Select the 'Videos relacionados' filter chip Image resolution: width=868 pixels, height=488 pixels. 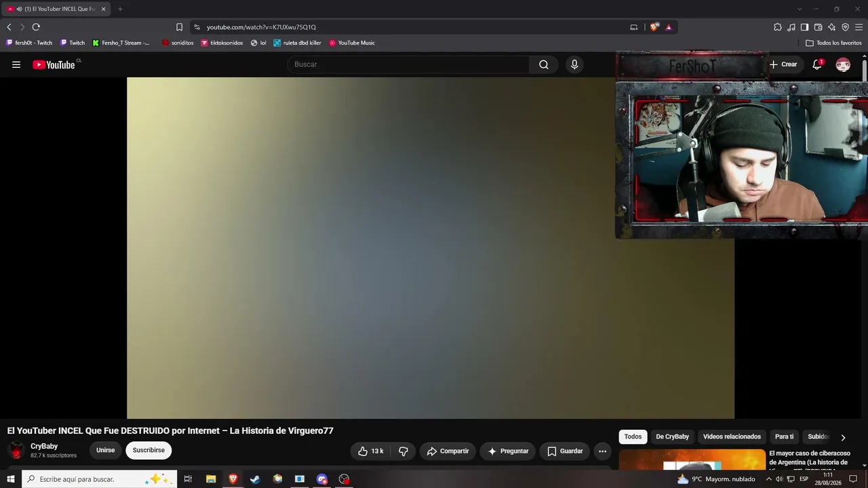[x=732, y=437]
